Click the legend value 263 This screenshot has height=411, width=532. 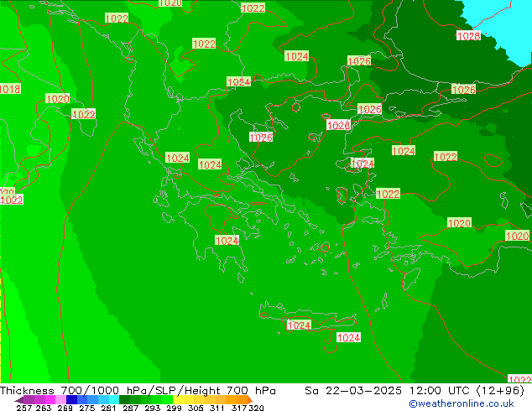tap(43, 408)
